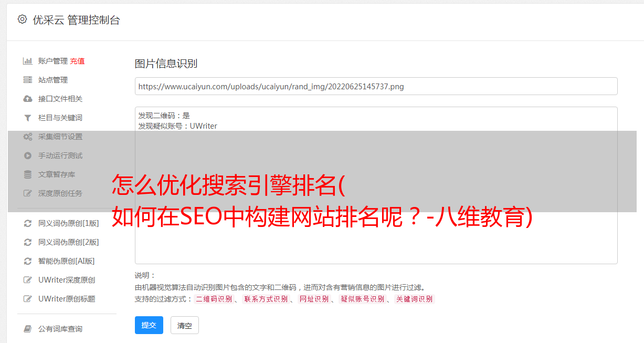Click the gear icon beside 优采云 管理控制台
Image resolution: width=644 pixels, height=343 pixels.
(22, 19)
